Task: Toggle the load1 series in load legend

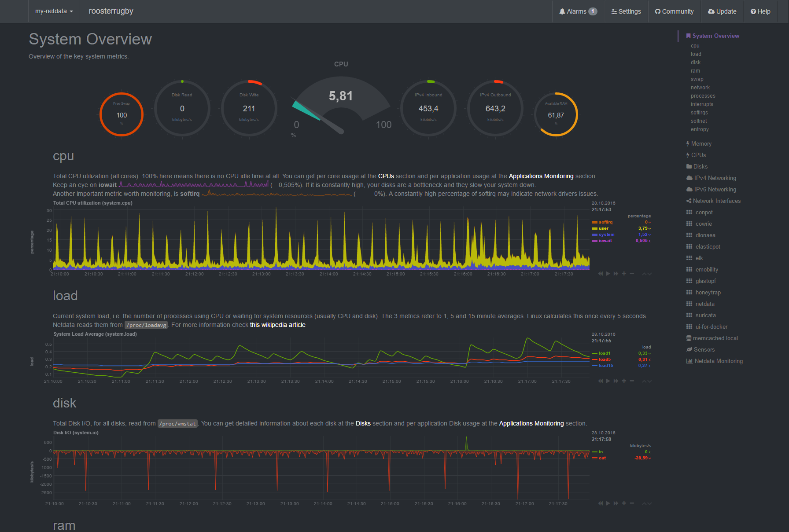Action: [604, 353]
